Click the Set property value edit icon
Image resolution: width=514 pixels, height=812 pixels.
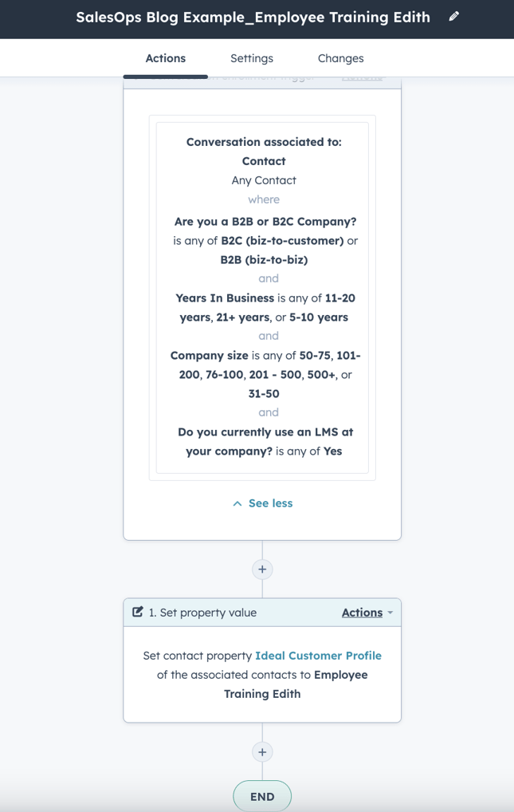click(138, 613)
